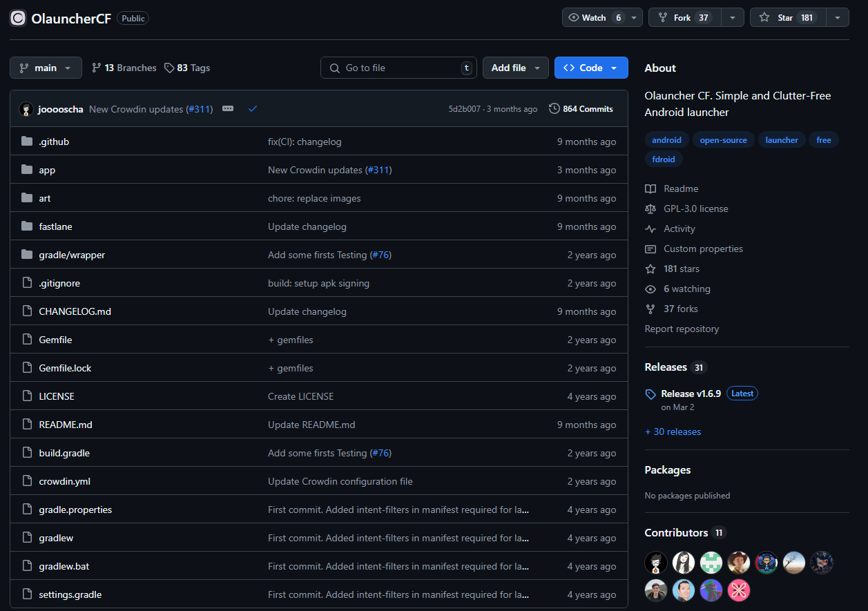868x611 pixels.
Task: Open README.md file
Action: click(66, 425)
